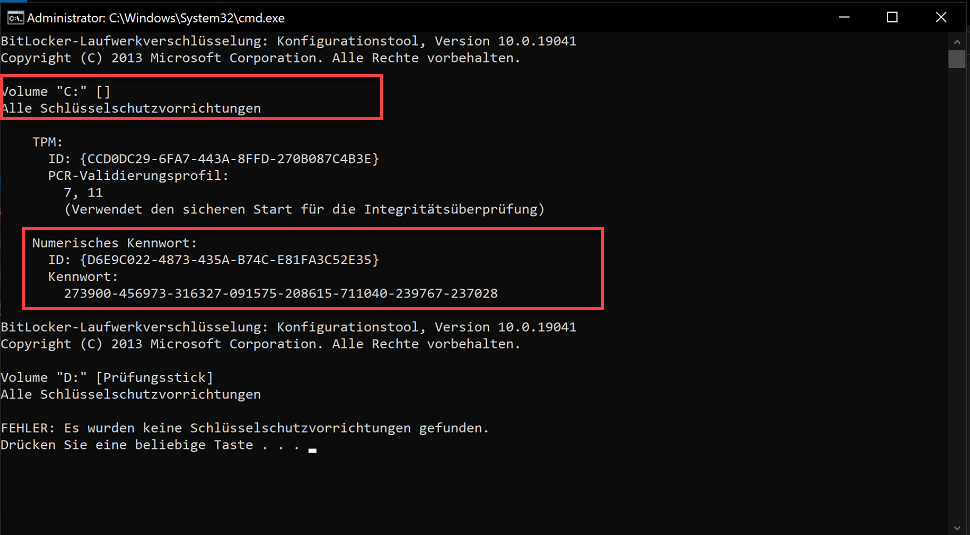Click the scrollbar down arrow
Image resolution: width=970 pixels, height=535 pixels.
(957, 525)
